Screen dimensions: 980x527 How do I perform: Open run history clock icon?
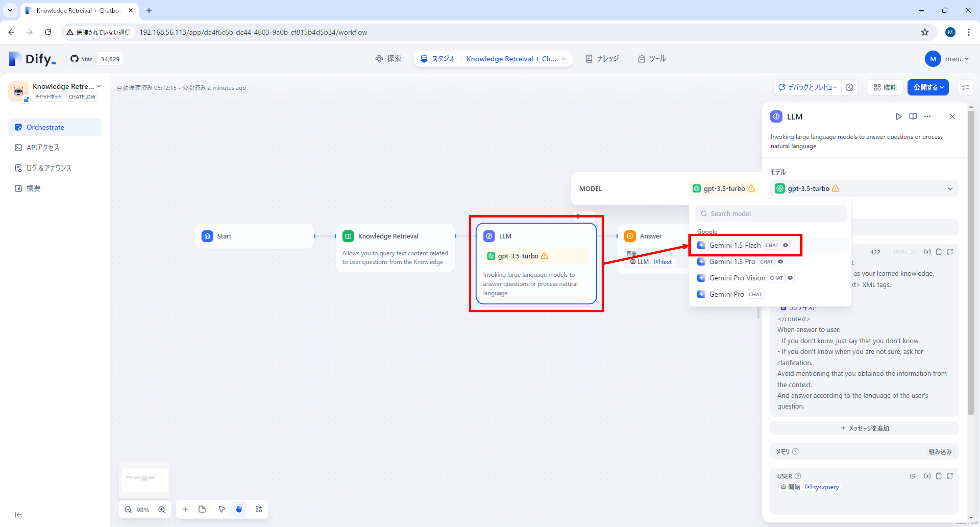click(x=849, y=88)
